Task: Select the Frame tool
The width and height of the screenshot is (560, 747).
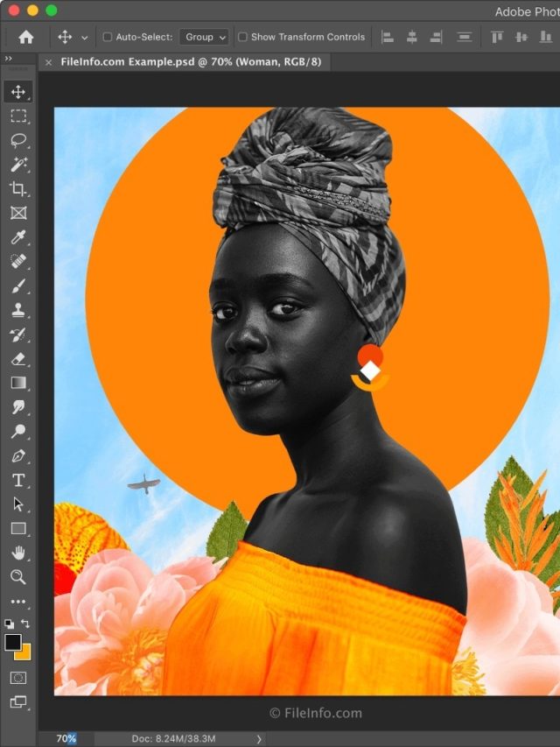Action: click(18, 213)
